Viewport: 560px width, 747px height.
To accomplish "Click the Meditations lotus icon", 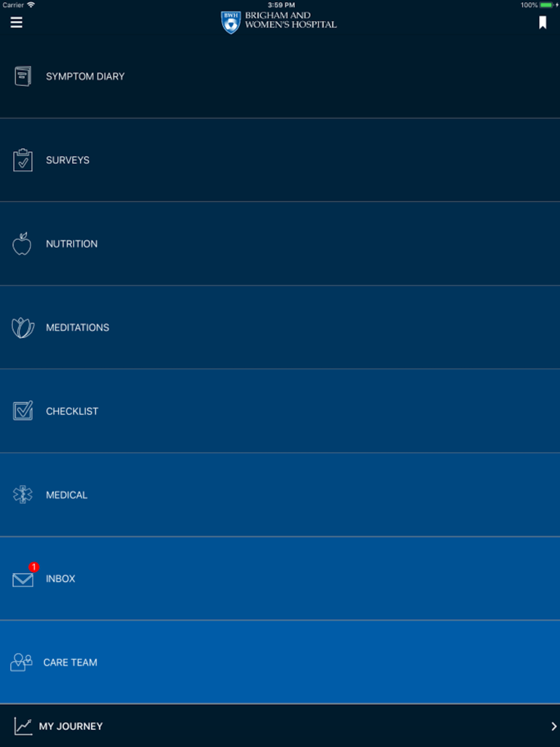I will point(23,328).
